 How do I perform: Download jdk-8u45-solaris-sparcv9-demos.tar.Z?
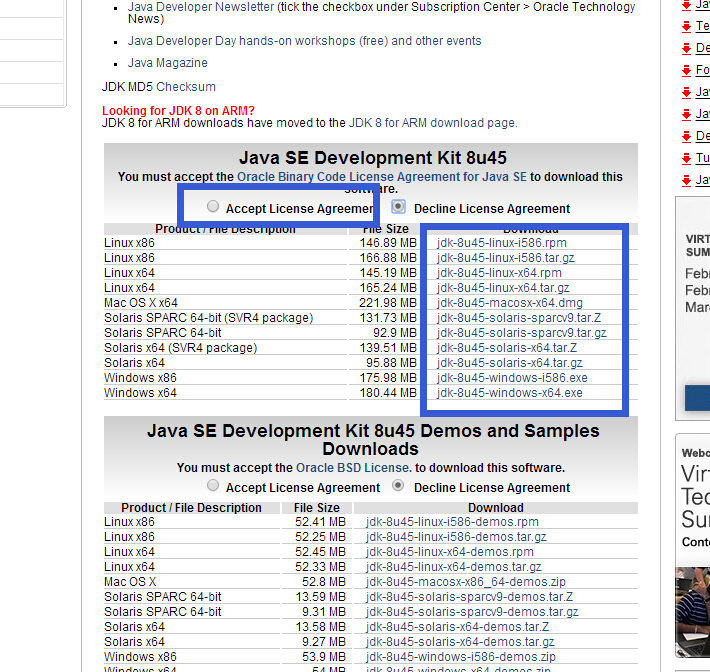(x=470, y=596)
